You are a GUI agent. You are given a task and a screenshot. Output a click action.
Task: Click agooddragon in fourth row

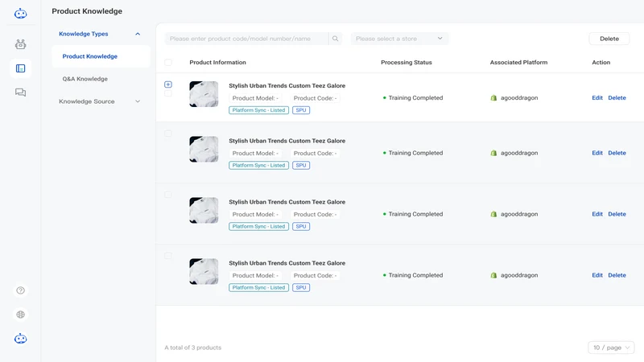(519, 275)
